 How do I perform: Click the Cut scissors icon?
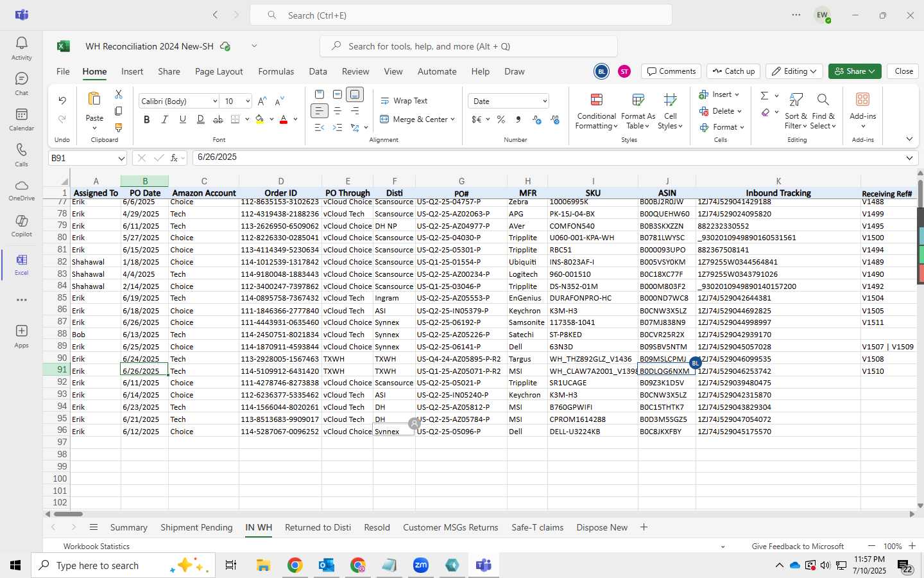[x=119, y=94]
